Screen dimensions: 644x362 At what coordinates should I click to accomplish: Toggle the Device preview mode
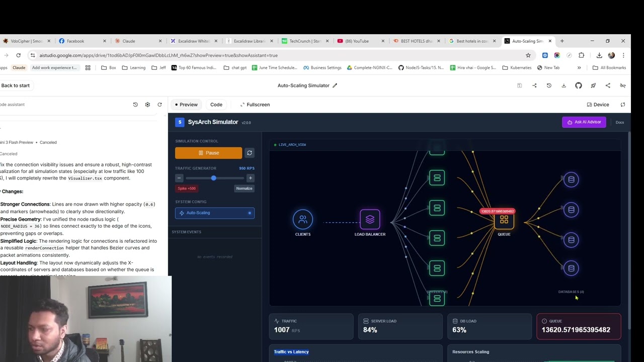pos(598,105)
